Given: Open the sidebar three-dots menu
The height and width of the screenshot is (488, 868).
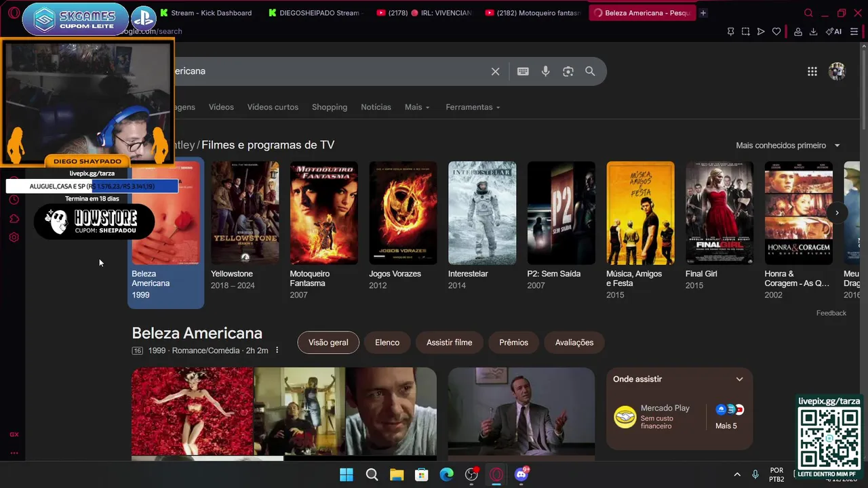Looking at the screenshot, I should pos(14,453).
